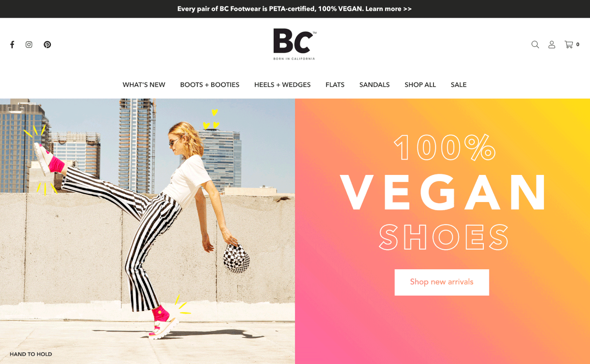Follow the PETA-certified Learn more link
Viewport: 590px width, 364px height.
coord(388,9)
